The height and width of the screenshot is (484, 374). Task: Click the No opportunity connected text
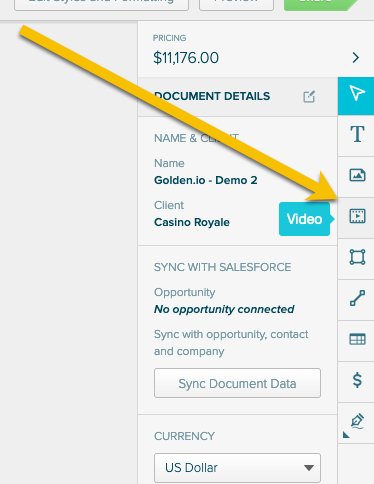[224, 309]
